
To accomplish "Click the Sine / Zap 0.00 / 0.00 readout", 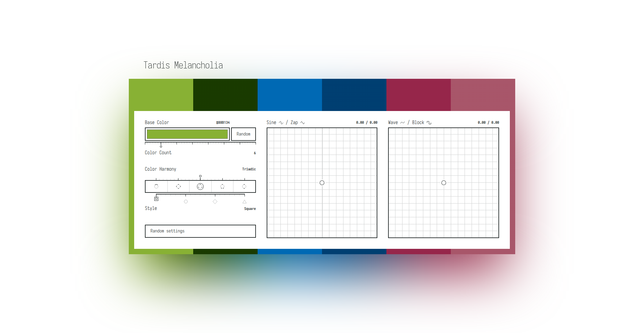I will [x=367, y=123].
